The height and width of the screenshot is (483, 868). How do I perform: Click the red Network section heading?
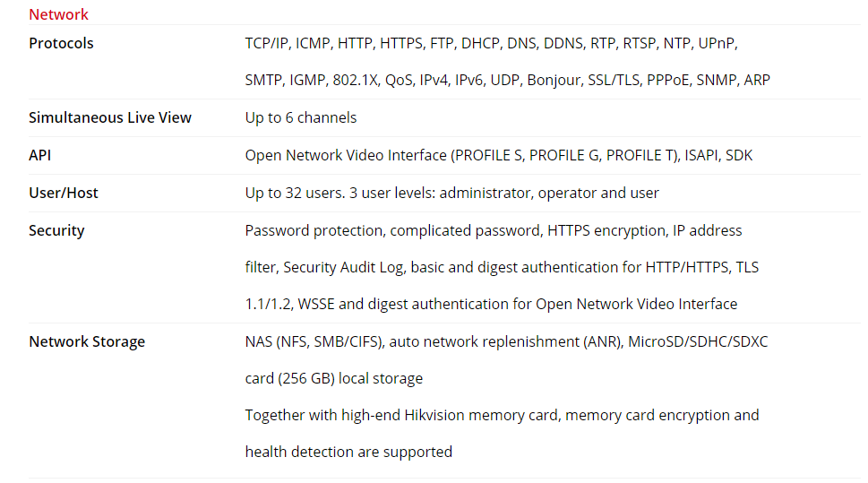coord(58,14)
